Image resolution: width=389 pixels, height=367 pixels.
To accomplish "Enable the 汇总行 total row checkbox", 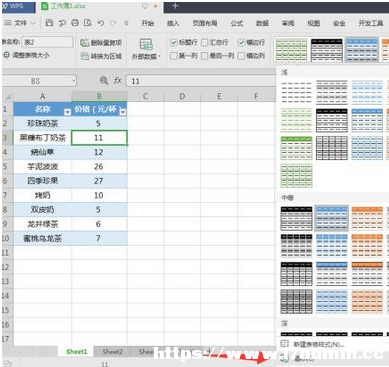I will (205, 42).
